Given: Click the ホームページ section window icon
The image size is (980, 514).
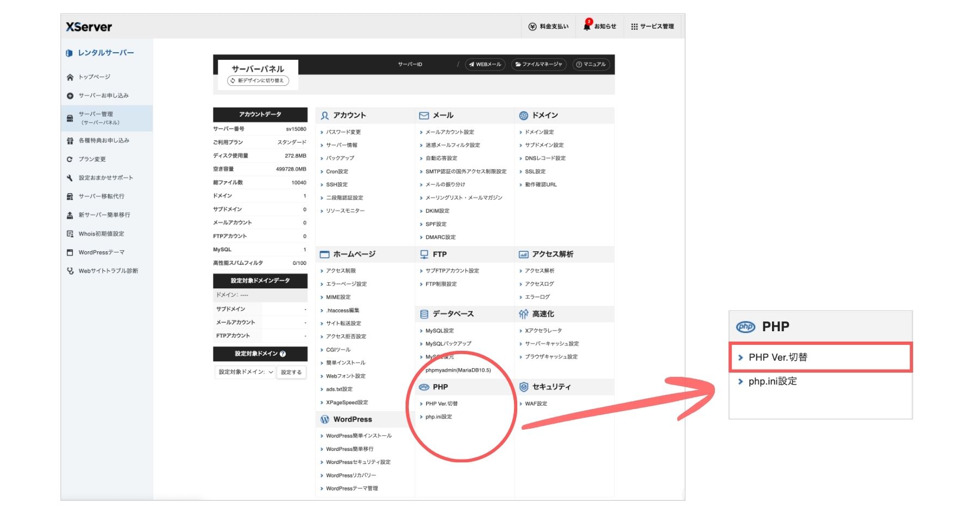Looking at the screenshot, I should click(x=325, y=255).
